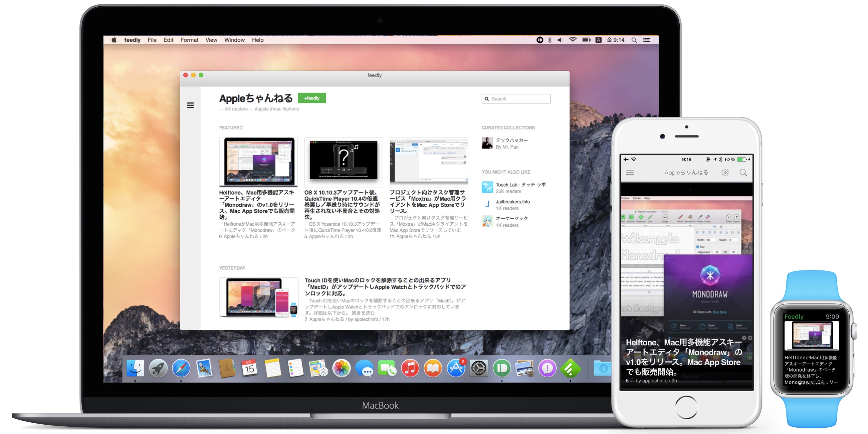Tap the iPhone feedly hamburger menu
The height and width of the screenshot is (434, 868).
(x=630, y=172)
